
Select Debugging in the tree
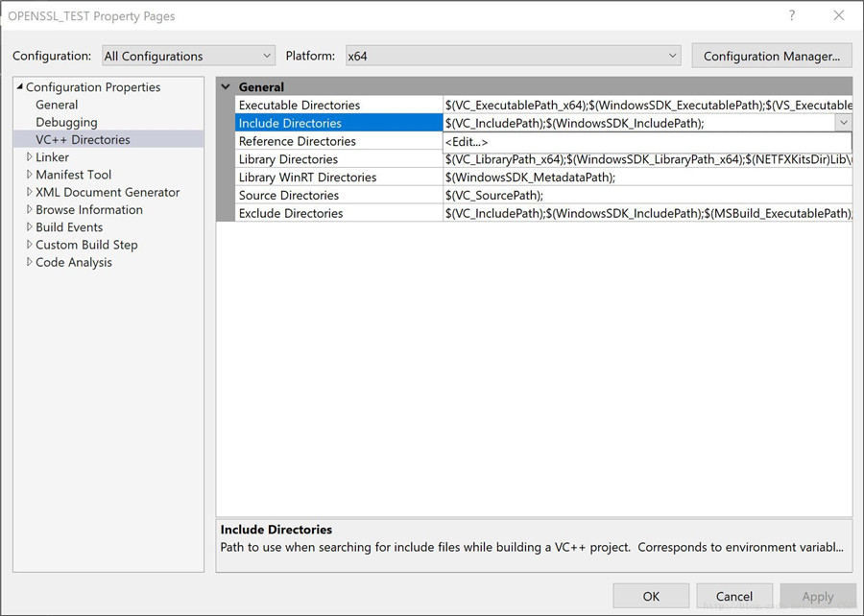tap(66, 122)
